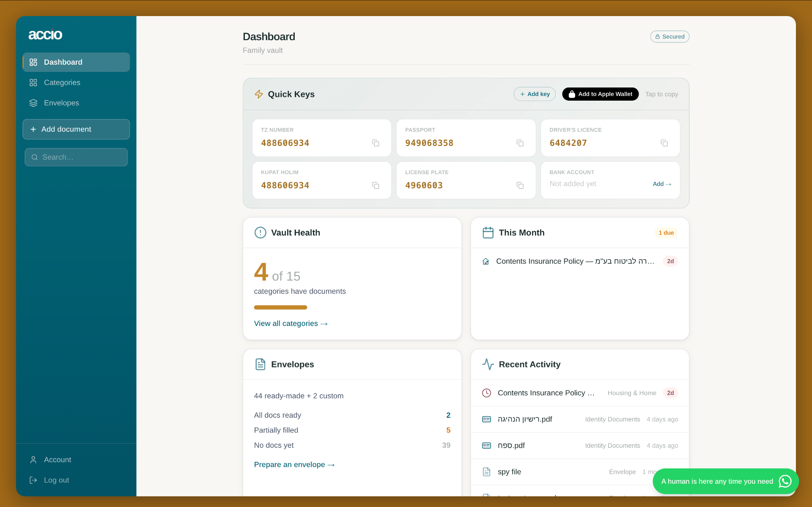Open spy file in Recent Activity
The image size is (812, 507).
click(580, 472)
